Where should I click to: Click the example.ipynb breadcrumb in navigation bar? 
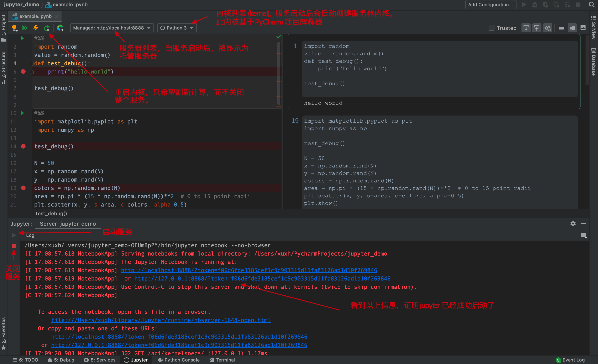[x=67, y=5]
